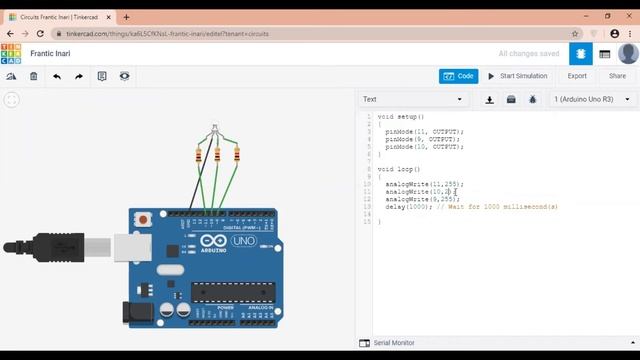Close the Tinkercad browser tab
The width and height of the screenshot is (640, 360).
point(109,17)
